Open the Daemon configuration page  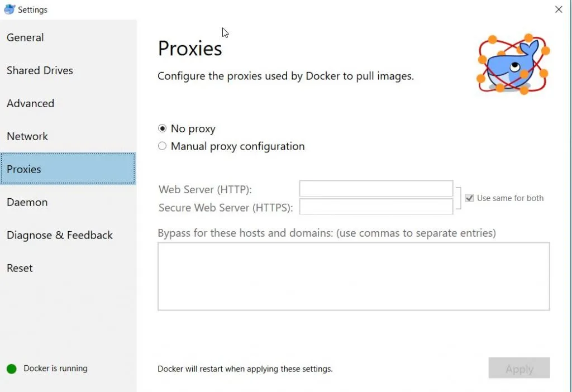click(27, 202)
